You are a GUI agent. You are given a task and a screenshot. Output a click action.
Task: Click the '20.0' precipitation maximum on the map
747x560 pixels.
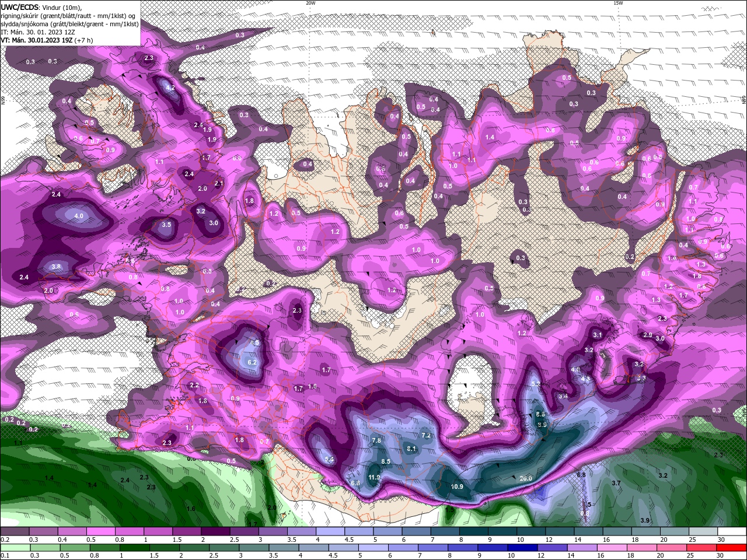click(525, 478)
